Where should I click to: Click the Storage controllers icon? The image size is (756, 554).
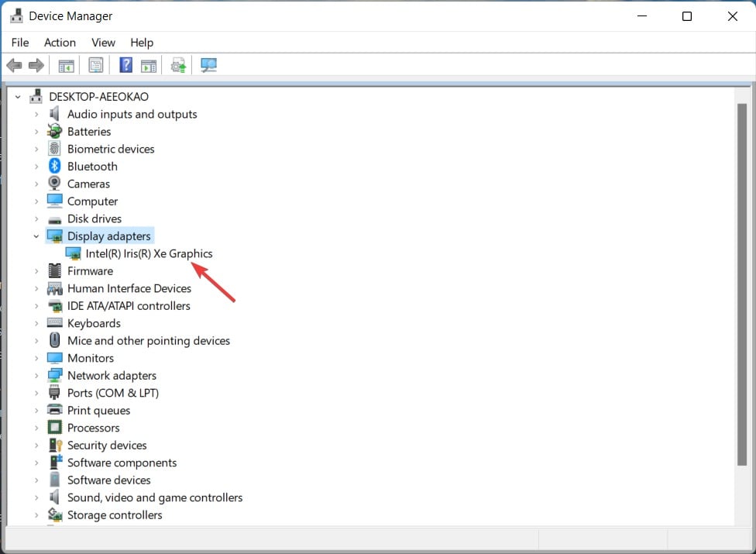pyautogui.click(x=55, y=514)
